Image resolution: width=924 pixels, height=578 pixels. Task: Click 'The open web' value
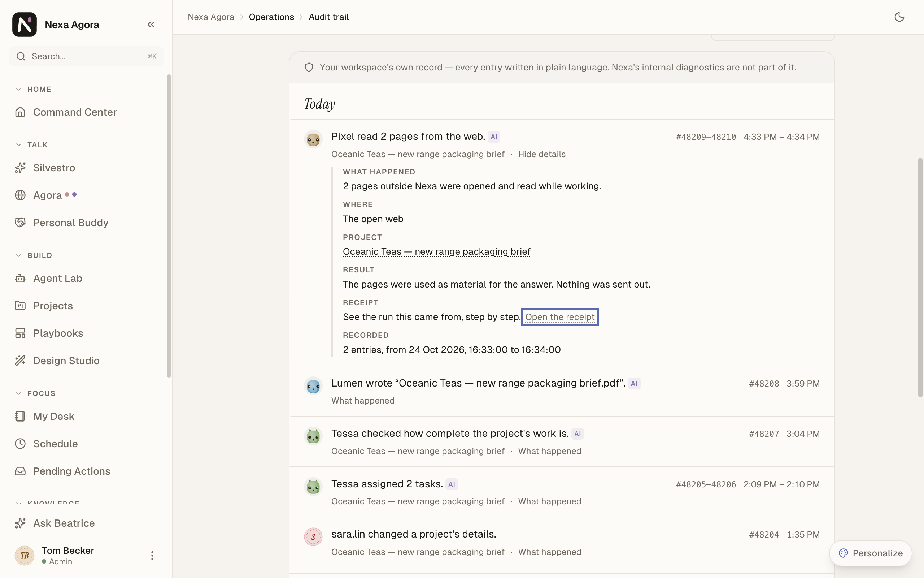pos(372,219)
